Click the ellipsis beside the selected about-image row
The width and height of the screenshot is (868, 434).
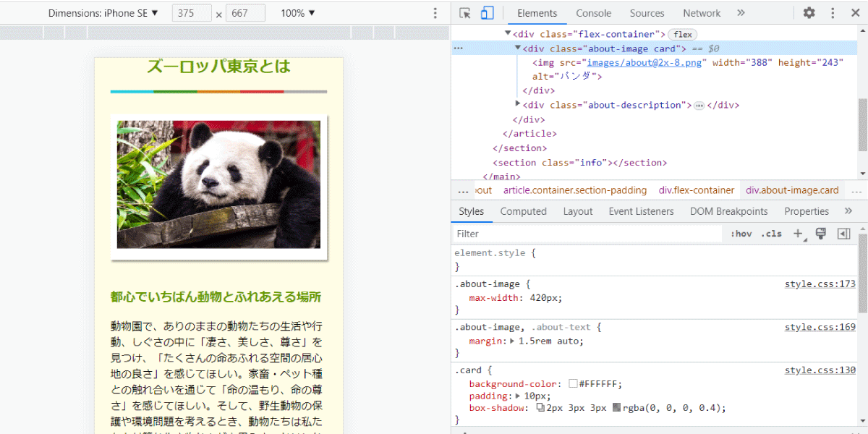pyautogui.click(x=458, y=48)
